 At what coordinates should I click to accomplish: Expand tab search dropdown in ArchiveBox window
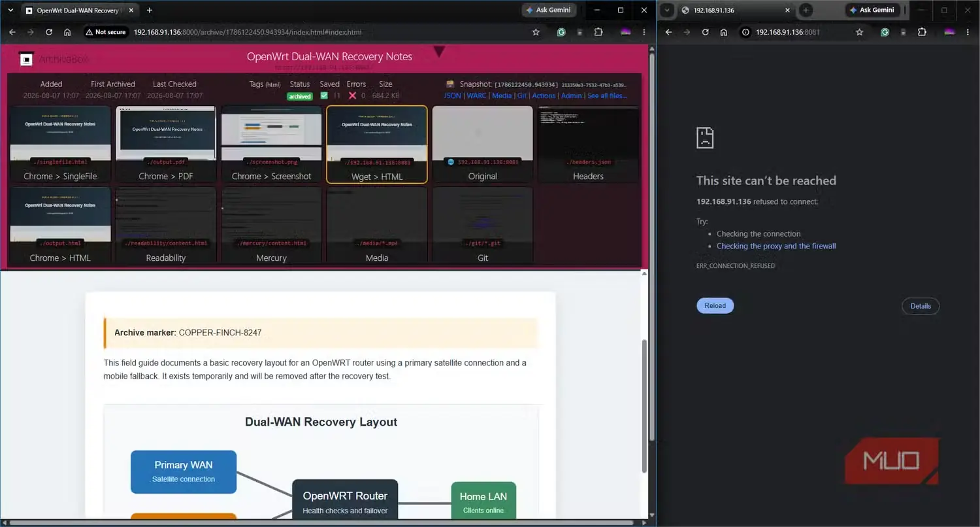tap(10, 10)
